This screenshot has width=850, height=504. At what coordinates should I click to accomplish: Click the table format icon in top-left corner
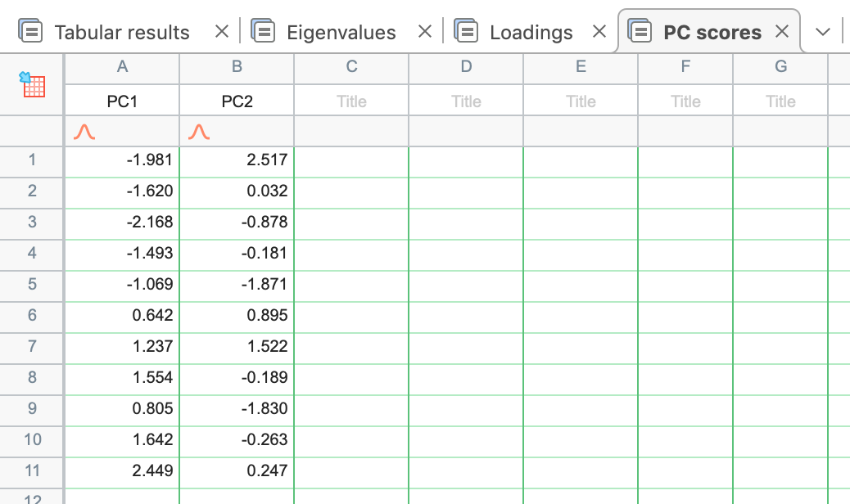pos(34,84)
